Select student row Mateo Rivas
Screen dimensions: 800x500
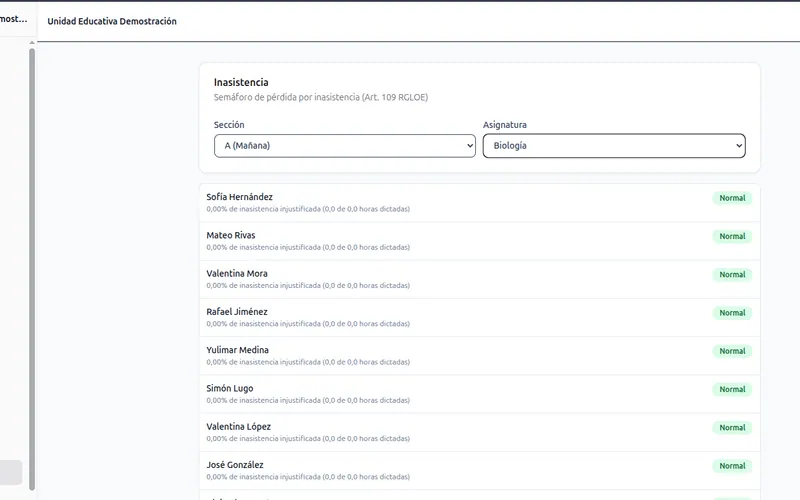coord(480,241)
